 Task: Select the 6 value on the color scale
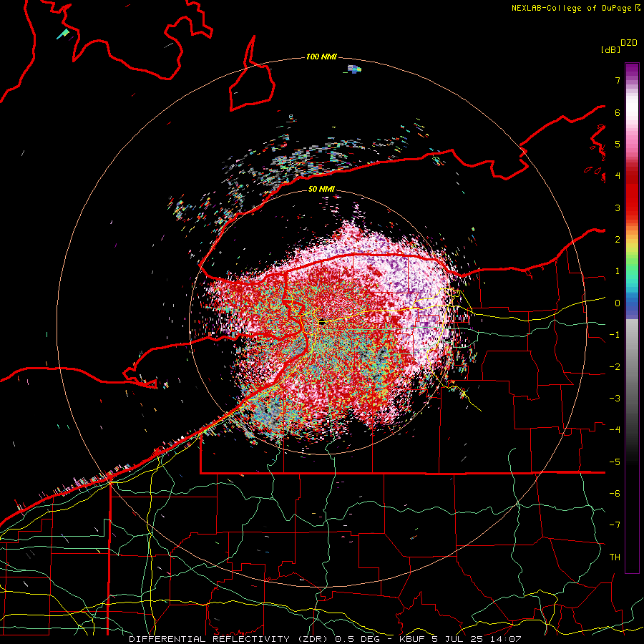click(618, 112)
